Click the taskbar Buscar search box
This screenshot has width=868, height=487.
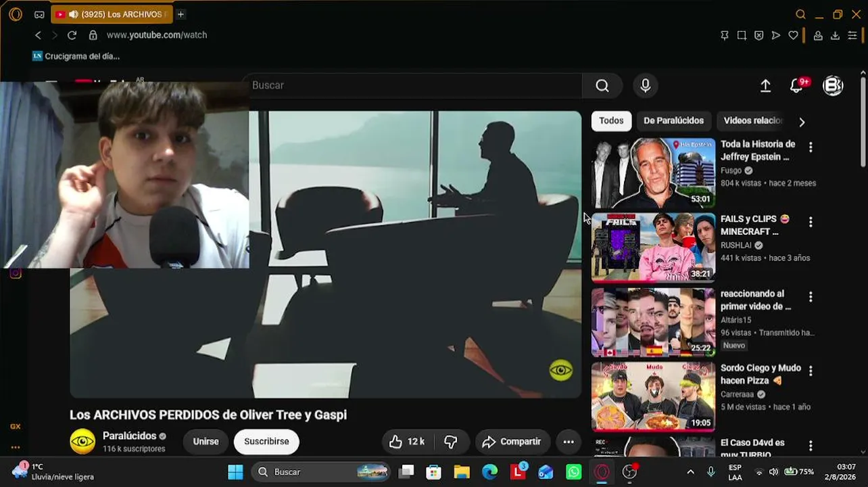pos(322,471)
